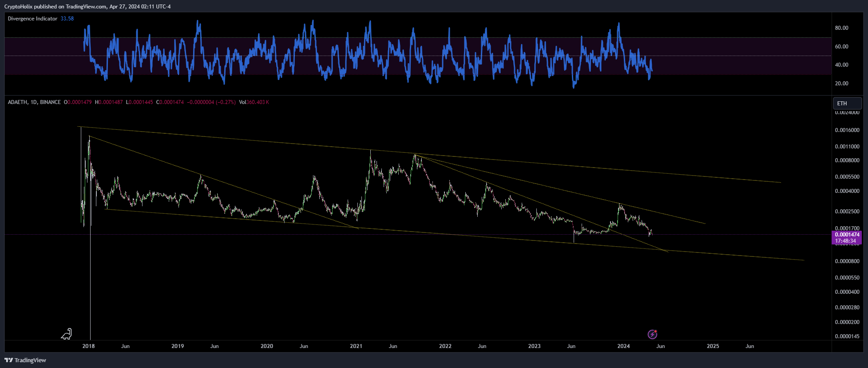Screen dimensions: 868x368
Task: Click the open value O0.0001479
Action: [78, 102]
